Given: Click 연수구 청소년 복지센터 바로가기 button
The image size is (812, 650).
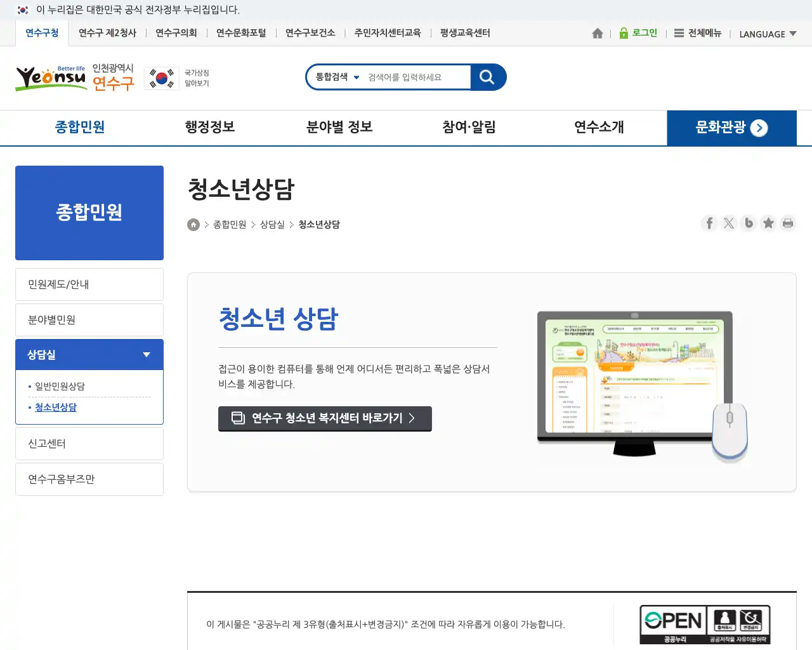Looking at the screenshot, I should [325, 418].
